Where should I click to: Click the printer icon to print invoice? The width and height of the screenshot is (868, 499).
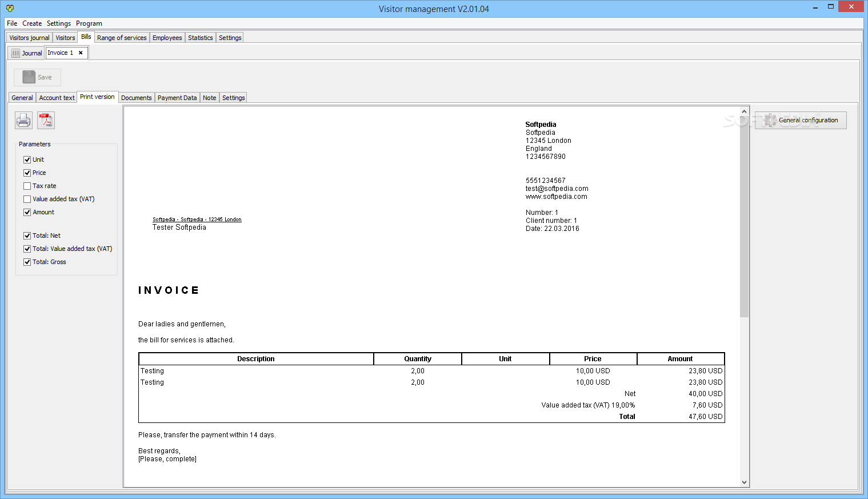pyautogui.click(x=23, y=121)
